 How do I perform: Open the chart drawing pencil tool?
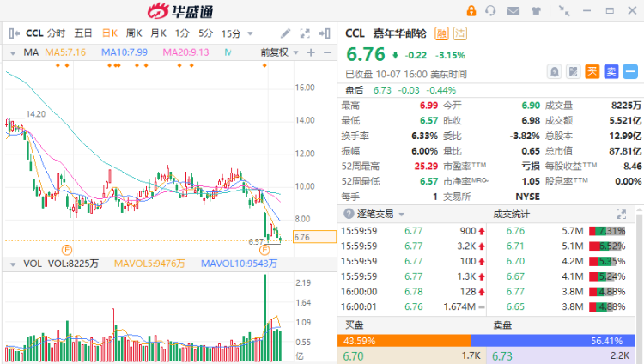click(285, 33)
